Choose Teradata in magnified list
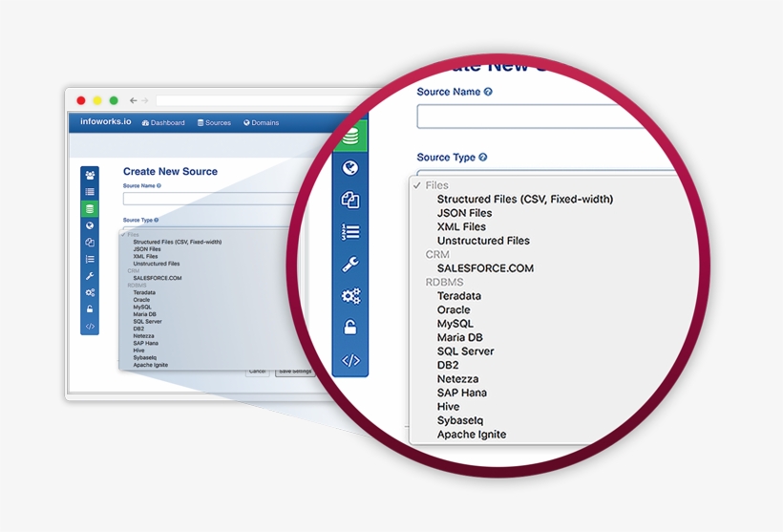This screenshot has width=783, height=532. pos(459,296)
